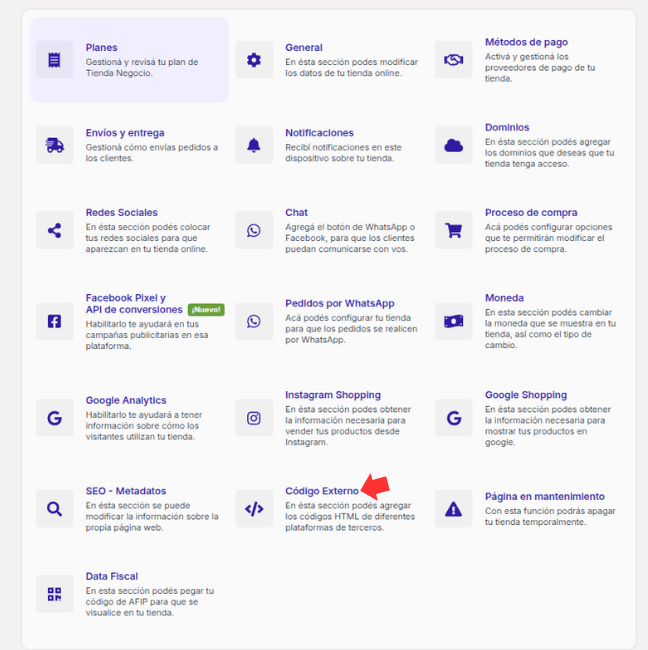Click the Código Externo code brackets icon
The image size is (648, 650).
(254, 509)
